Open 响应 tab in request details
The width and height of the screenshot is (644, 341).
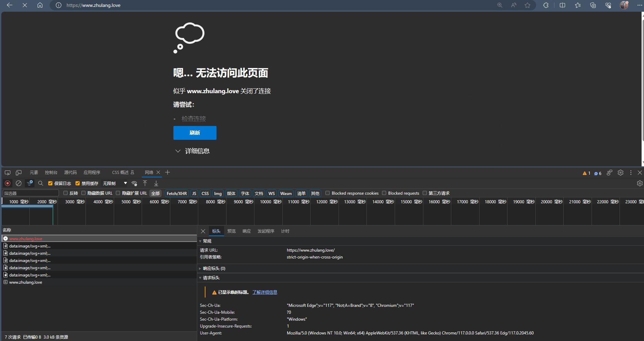246,231
